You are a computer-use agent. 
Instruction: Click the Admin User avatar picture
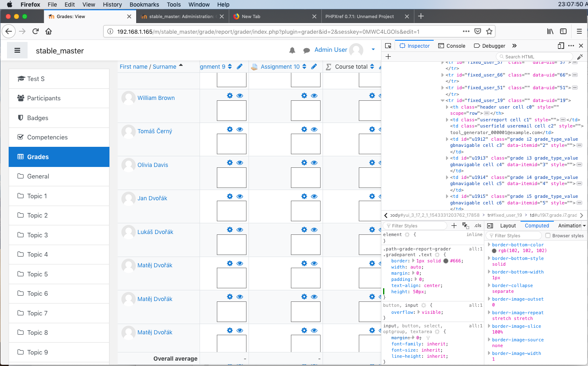click(x=356, y=50)
